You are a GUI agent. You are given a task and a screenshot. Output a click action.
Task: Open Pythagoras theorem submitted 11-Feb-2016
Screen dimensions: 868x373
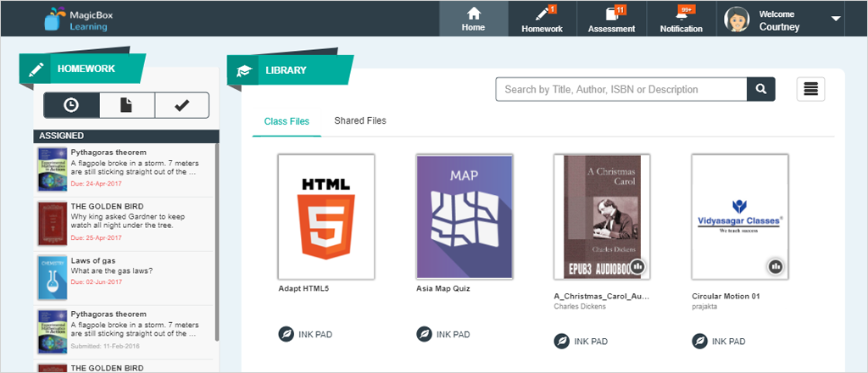[124, 332]
